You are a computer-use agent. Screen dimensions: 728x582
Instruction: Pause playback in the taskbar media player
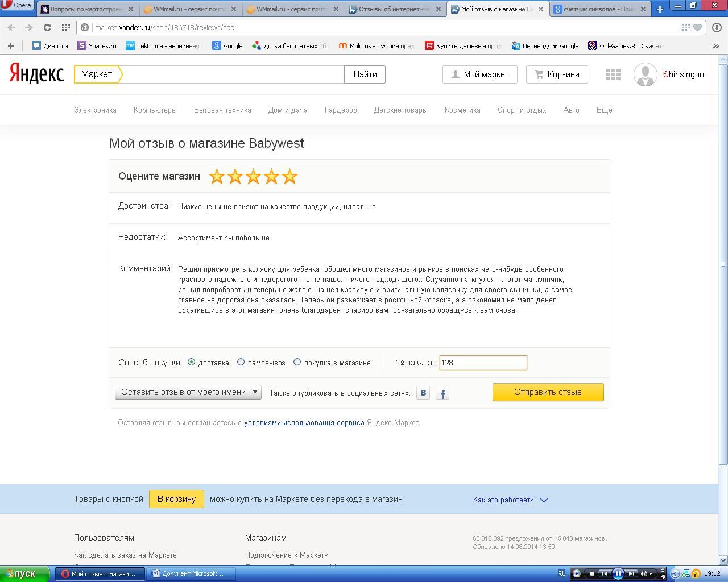tap(618, 574)
